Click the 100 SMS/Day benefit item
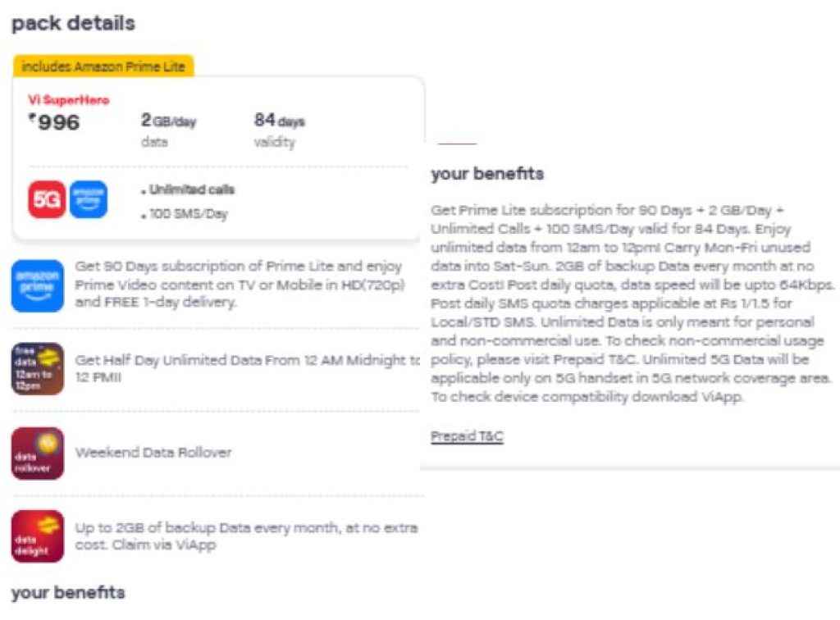The width and height of the screenshot is (840, 620). (188, 214)
